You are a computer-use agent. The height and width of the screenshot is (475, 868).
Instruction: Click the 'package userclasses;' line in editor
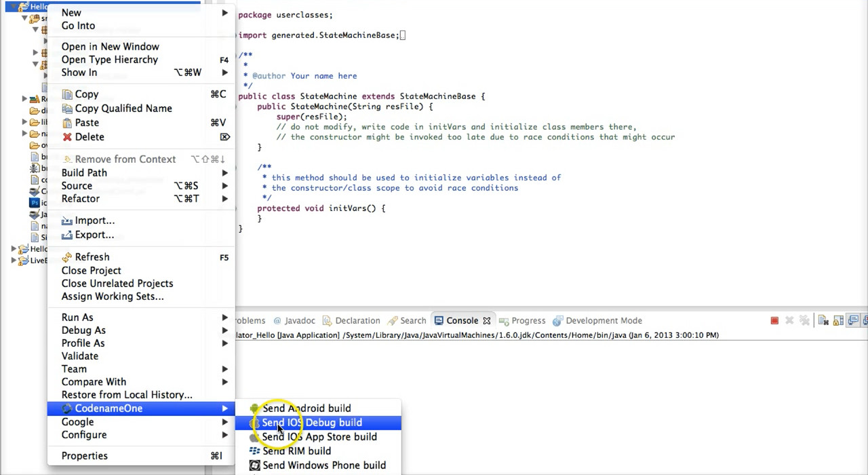(x=285, y=15)
